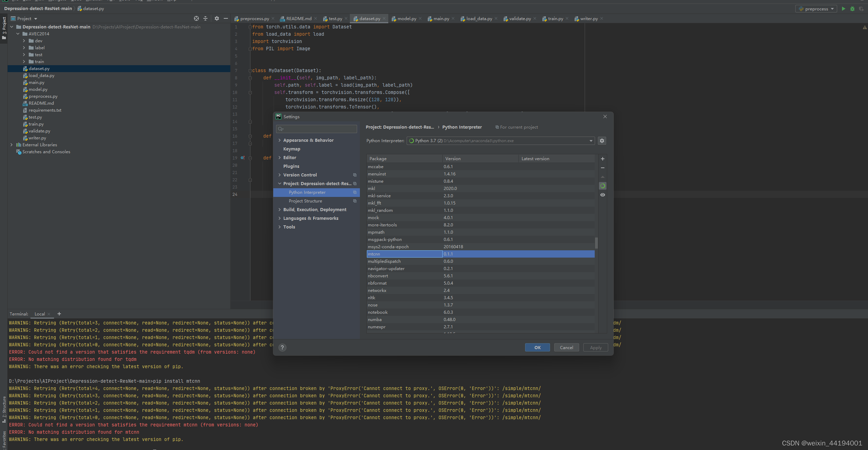Expand Appearance & Behavior settings
868x450 pixels.
coord(280,140)
